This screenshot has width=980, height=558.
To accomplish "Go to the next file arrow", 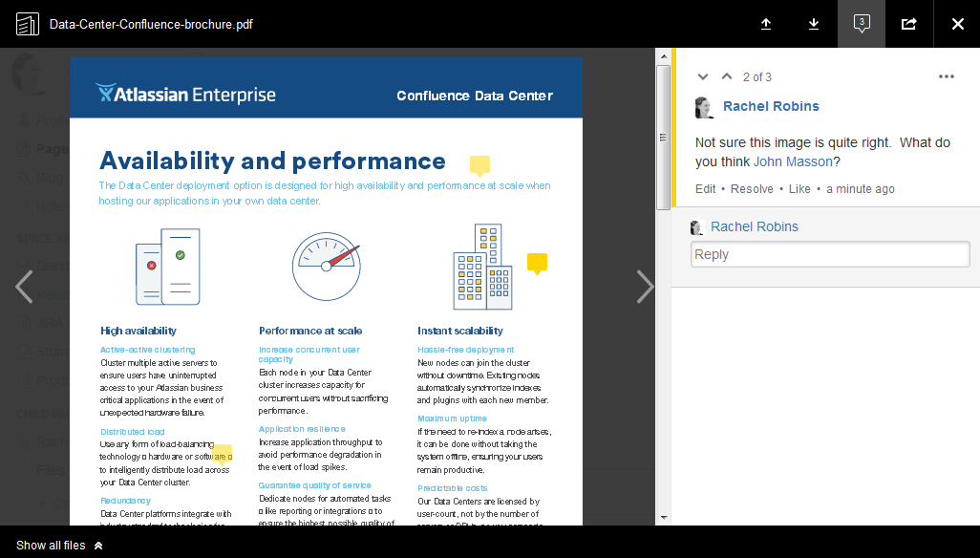I will [645, 287].
